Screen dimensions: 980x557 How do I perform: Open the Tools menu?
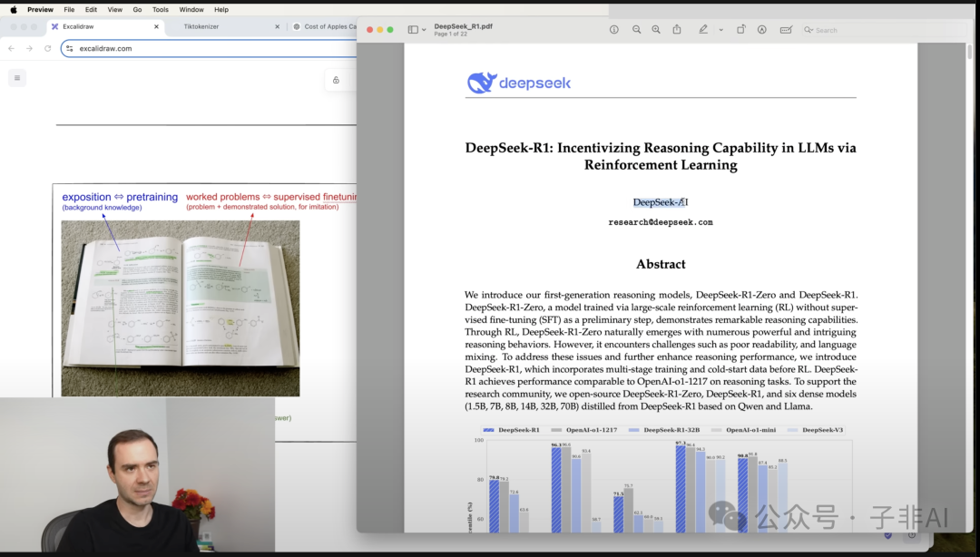pos(161,9)
